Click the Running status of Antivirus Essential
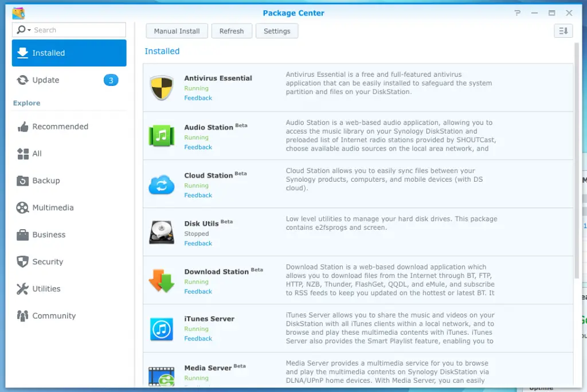The width and height of the screenshot is (587, 392). (196, 88)
